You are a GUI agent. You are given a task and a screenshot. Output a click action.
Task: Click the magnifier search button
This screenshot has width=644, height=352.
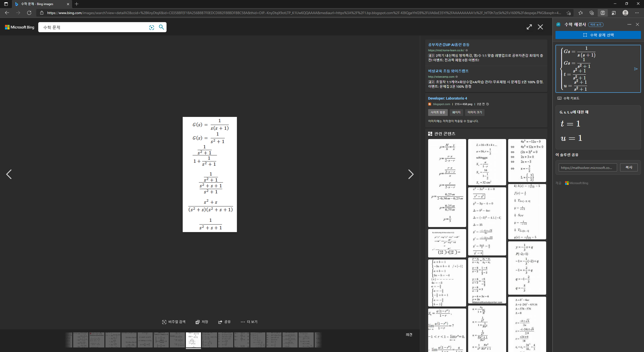coord(162,27)
